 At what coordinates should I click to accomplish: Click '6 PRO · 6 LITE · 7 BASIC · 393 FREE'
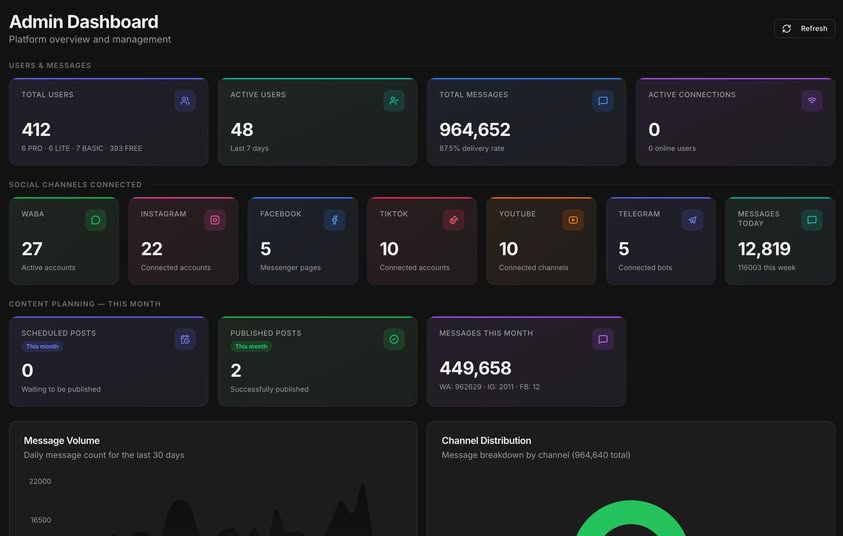pyautogui.click(x=82, y=148)
